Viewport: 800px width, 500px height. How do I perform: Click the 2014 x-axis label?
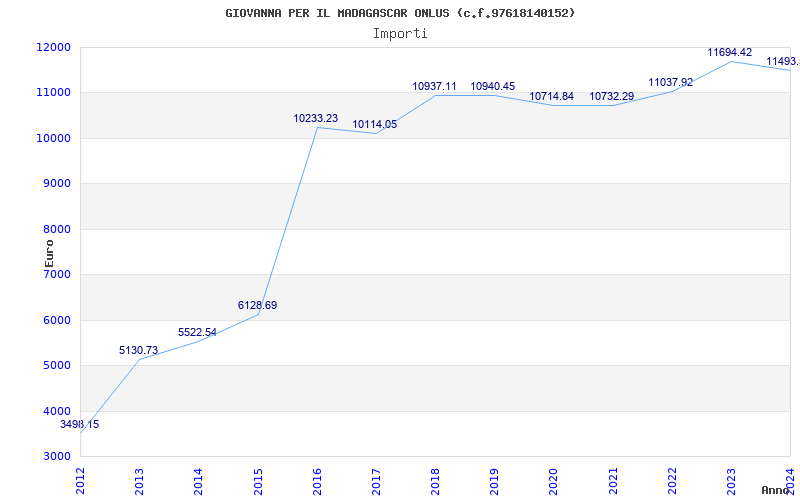click(x=199, y=481)
